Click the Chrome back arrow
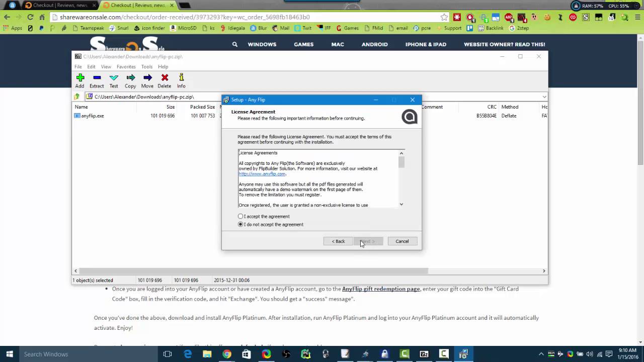644x362 pixels. coord(7,17)
